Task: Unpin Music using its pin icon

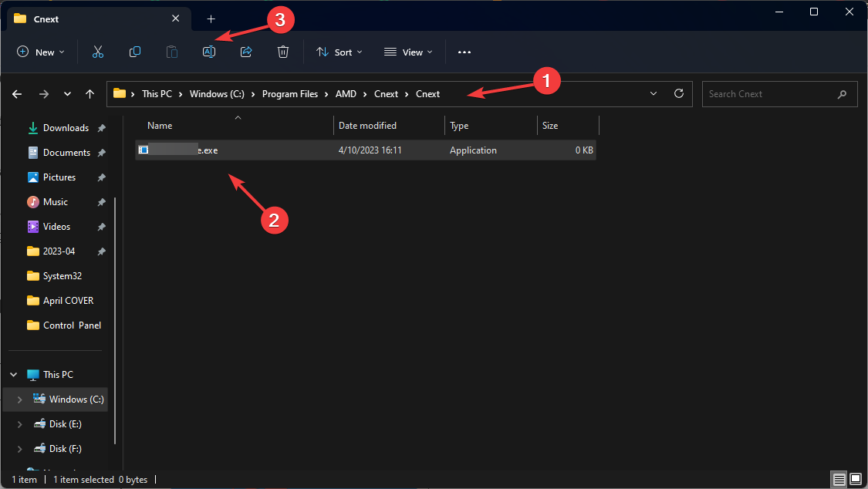Action: (x=101, y=202)
